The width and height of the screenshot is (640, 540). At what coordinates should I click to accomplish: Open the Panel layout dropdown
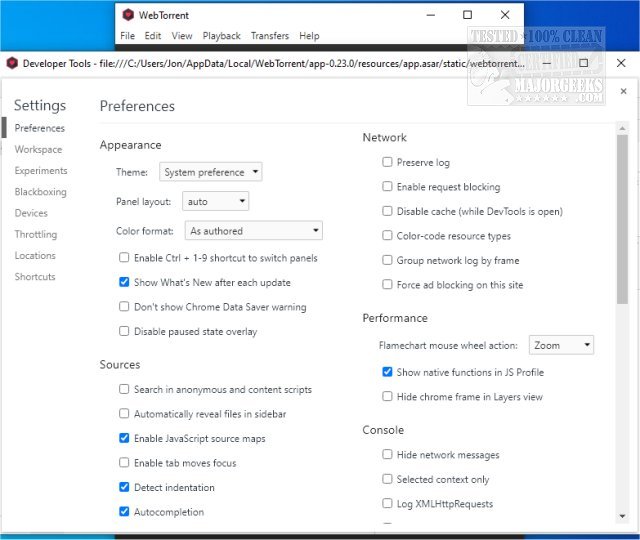tap(216, 201)
